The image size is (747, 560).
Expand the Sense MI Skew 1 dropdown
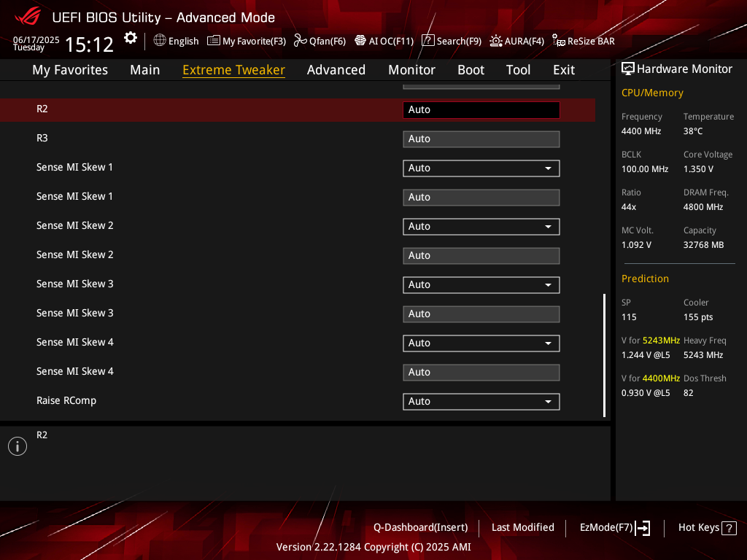[481, 168]
